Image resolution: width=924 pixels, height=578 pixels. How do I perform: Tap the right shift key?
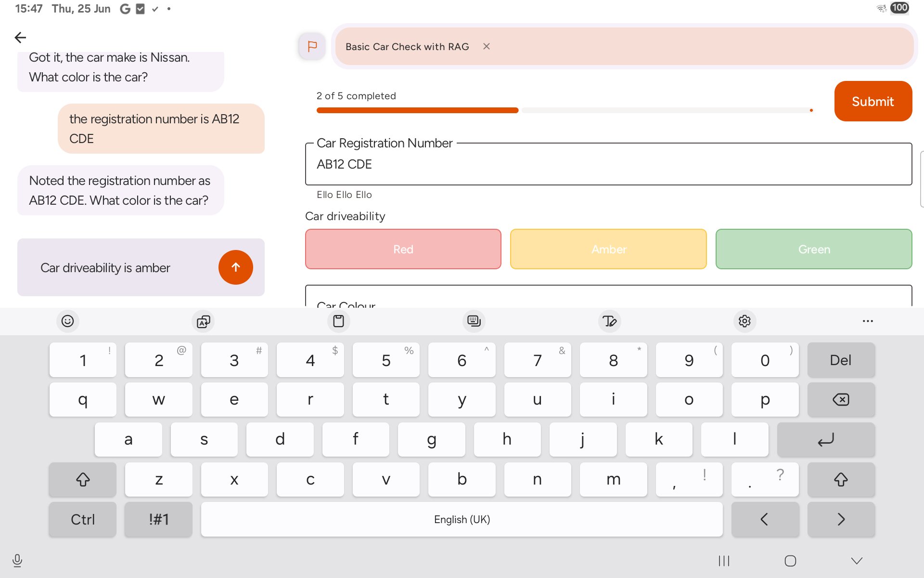point(841,480)
